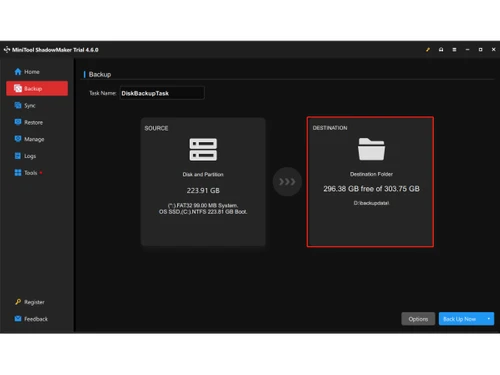Viewport: 500px width, 375px height.
Task: Open the Sync icon in sidebar
Action: coord(18,105)
